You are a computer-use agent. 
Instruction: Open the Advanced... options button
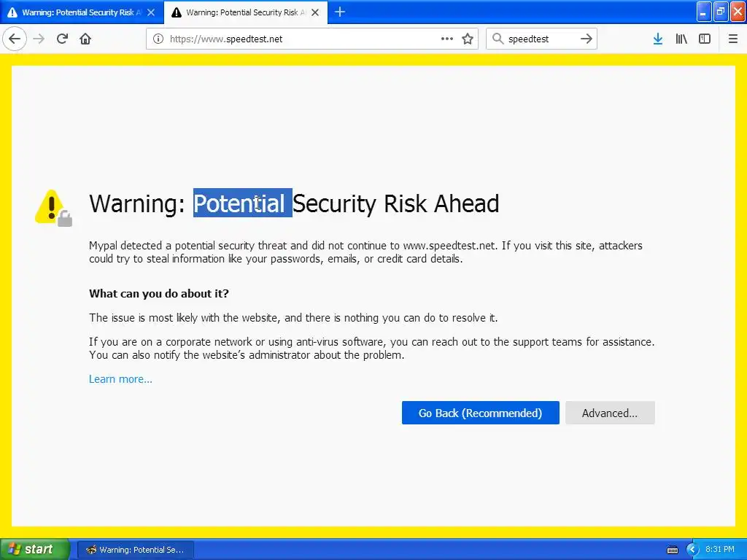click(x=610, y=413)
